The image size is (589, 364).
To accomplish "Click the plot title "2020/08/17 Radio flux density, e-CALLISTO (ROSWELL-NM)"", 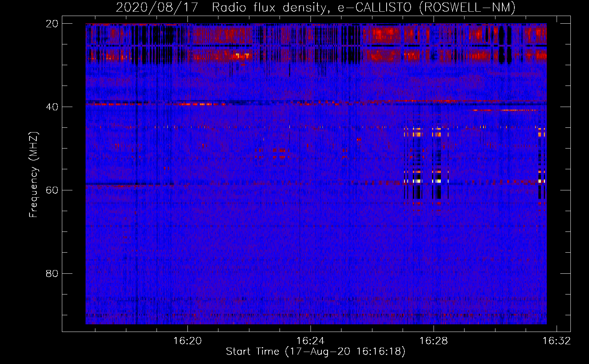I will point(316,7).
